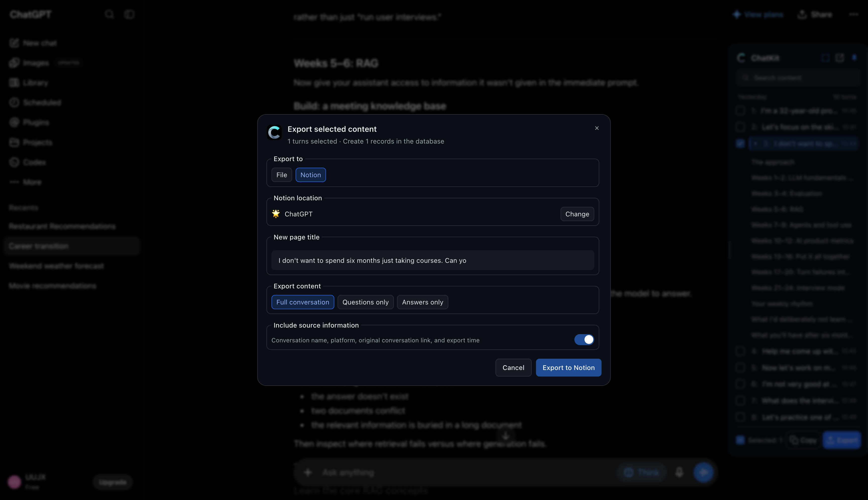Screen dimensions: 868x500
Task: Toggle the Think mode in composer
Action: click(641, 473)
